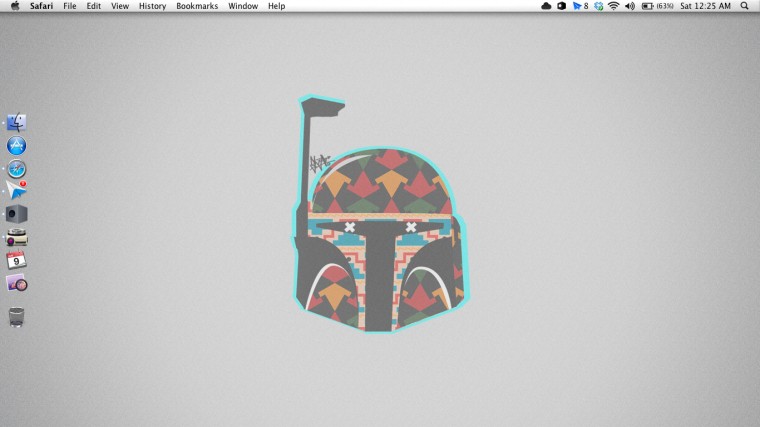Open the Help menu
The height and width of the screenshot is (427, 760).
click(276, 6)
